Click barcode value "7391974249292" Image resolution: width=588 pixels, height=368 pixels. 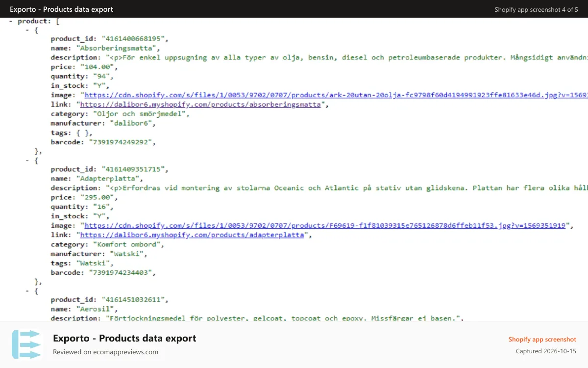pos(121,142)
